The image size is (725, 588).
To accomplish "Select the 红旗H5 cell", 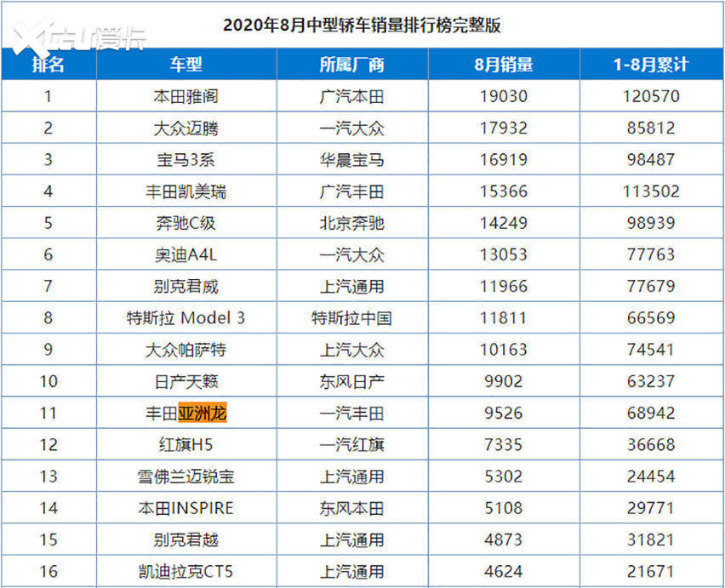I will pyautogui.click(x=186, y=445).
